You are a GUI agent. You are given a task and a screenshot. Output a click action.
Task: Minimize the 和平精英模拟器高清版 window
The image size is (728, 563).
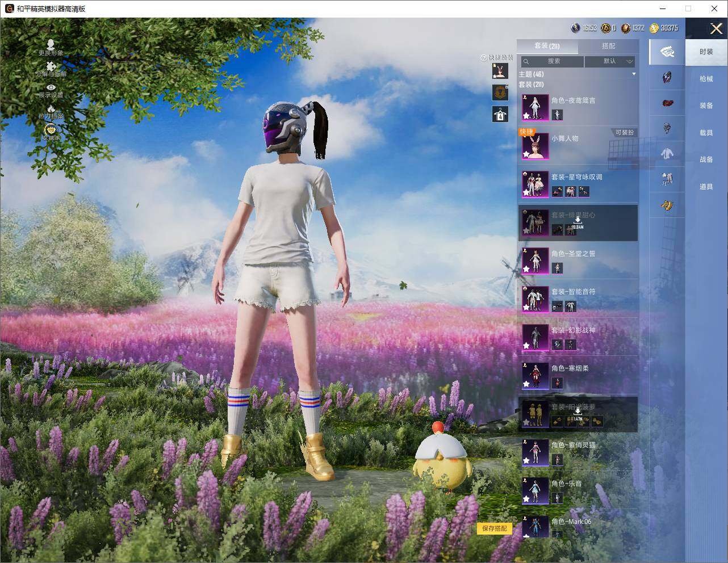(662, 9)
